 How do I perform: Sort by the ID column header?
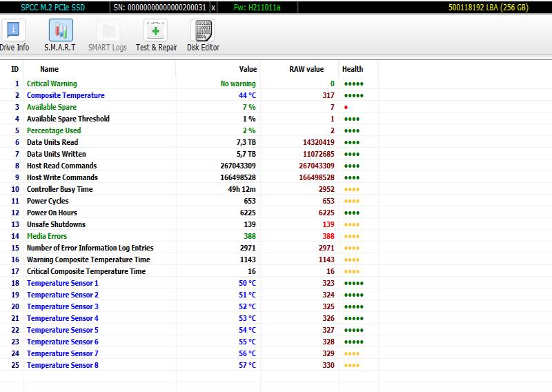coord(15,69)
